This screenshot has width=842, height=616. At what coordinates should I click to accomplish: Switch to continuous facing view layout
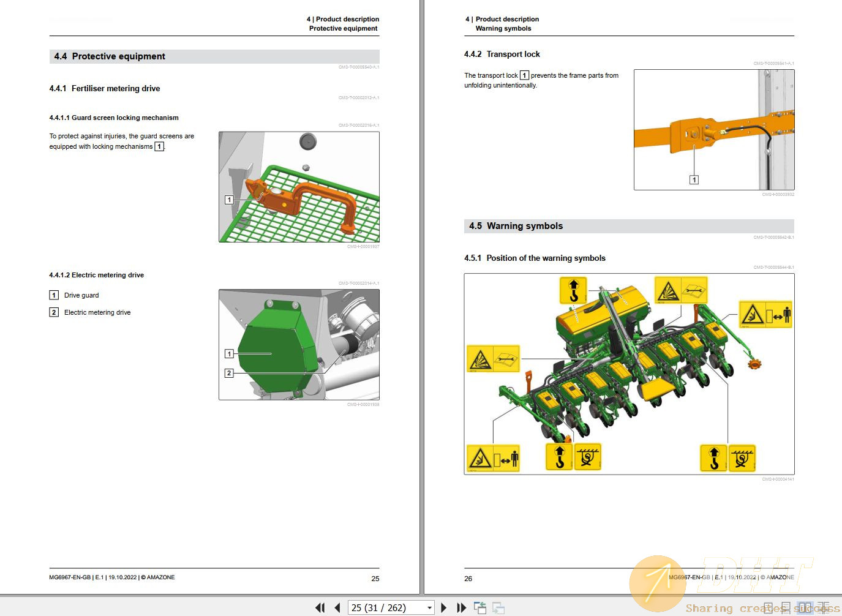point(823,607)
